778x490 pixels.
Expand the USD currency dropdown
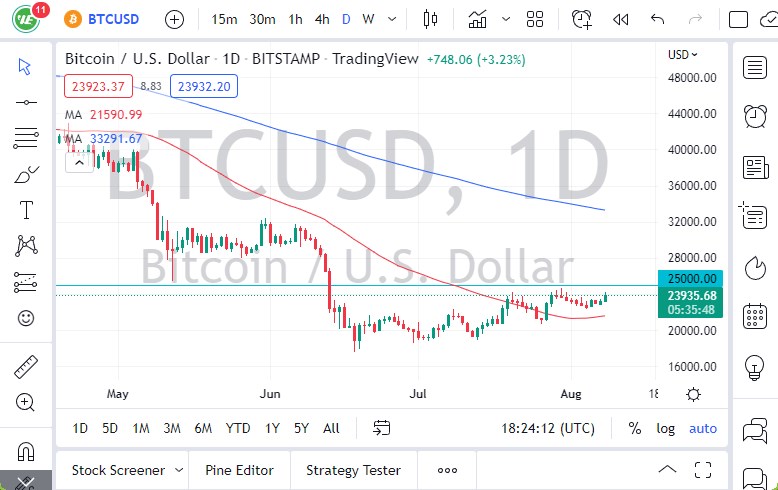click(x=683, y=54)
